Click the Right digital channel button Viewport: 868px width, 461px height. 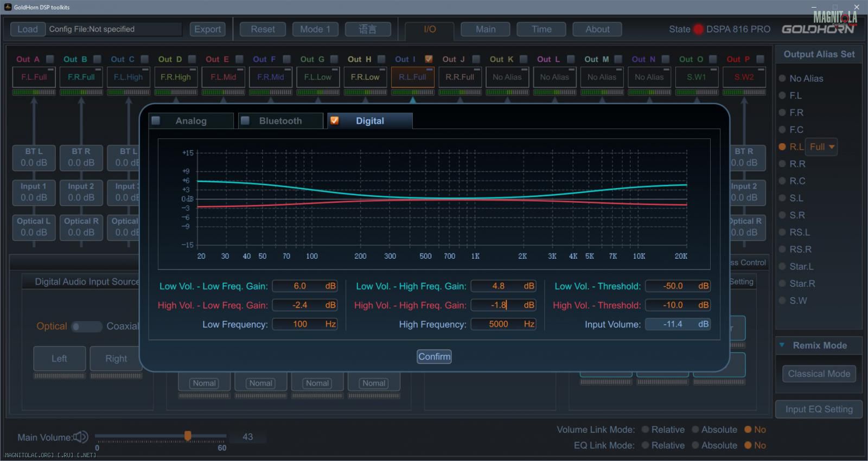click(x=116, y=358)
